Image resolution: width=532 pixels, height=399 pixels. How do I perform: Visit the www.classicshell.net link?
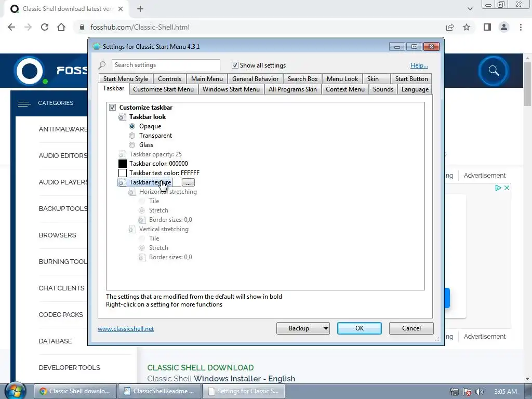126,329
